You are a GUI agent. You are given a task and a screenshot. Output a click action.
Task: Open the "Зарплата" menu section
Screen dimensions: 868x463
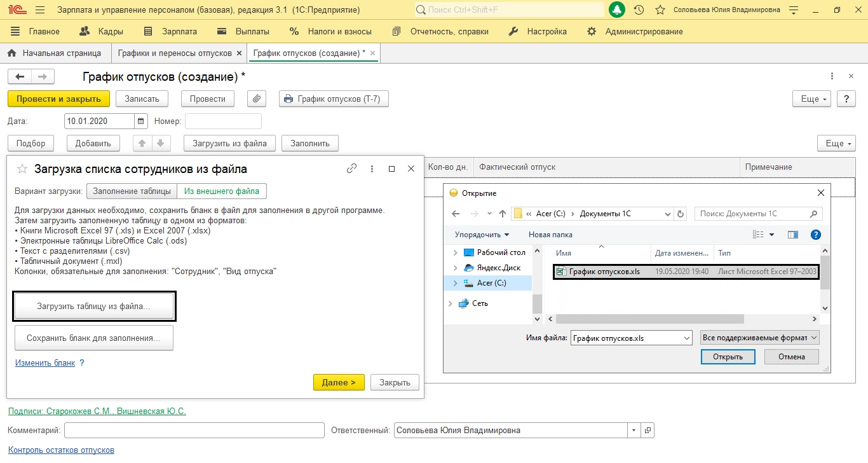pos(171,32)
